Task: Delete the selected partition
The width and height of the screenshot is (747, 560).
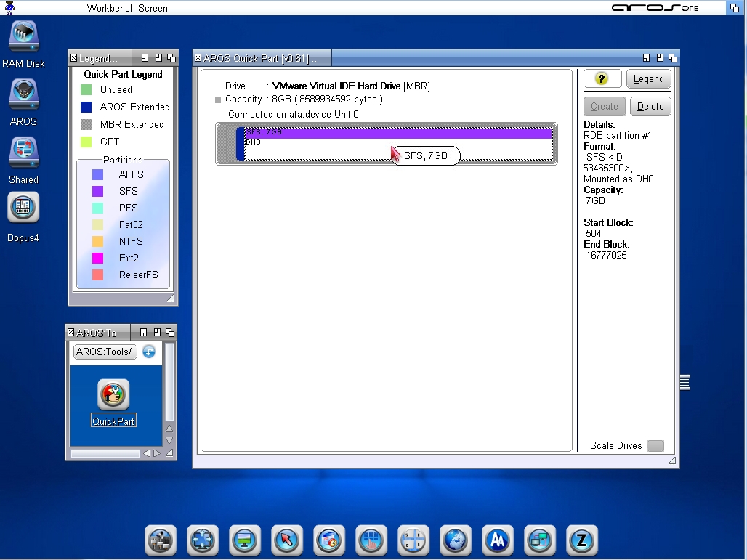Action: (x=650, y=106)
